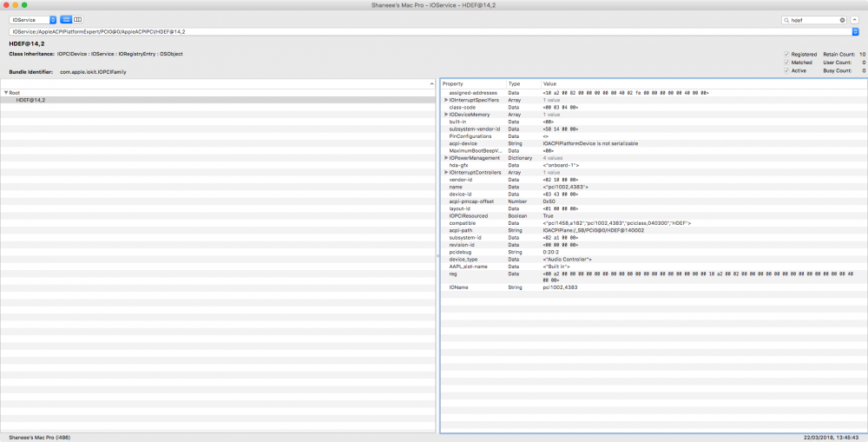The height and width of the screenshot is (442, 868).
Task: Expand the IOInterruptSpecifiers array
Action: point(446,100)
